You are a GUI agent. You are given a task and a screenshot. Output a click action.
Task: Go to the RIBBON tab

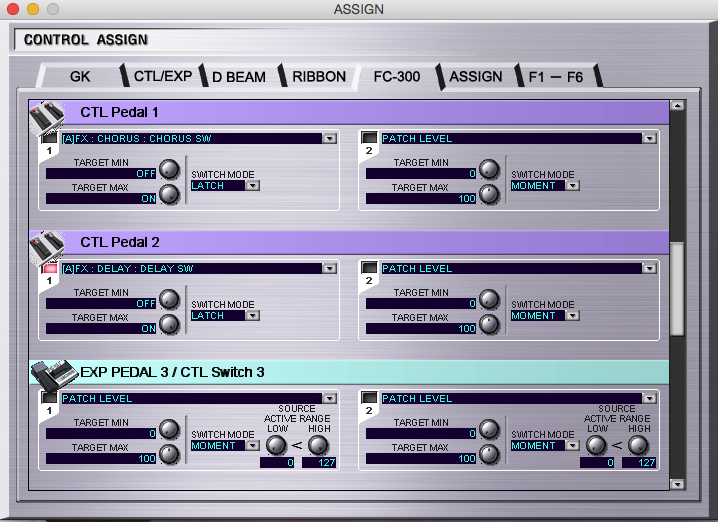[x=319, y=76]
